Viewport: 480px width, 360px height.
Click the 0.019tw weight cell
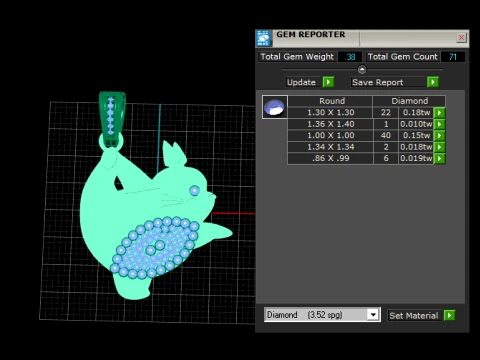click(x=416, y=158)
